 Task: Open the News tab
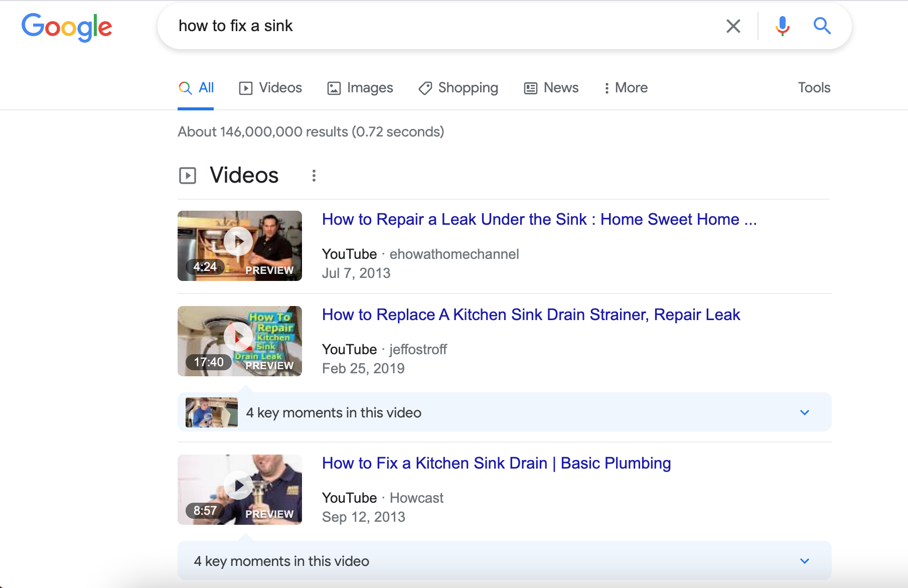(x=551, y=88)
